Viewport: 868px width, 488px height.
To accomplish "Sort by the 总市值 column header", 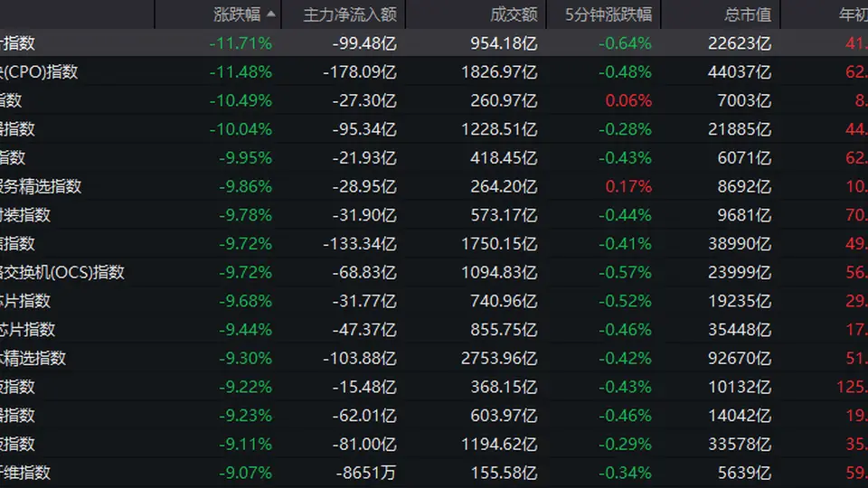I will (748, 14).
